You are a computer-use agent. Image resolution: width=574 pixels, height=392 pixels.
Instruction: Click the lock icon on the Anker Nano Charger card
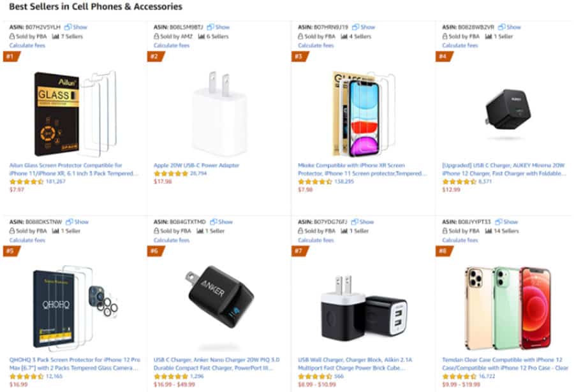(155, 231)
